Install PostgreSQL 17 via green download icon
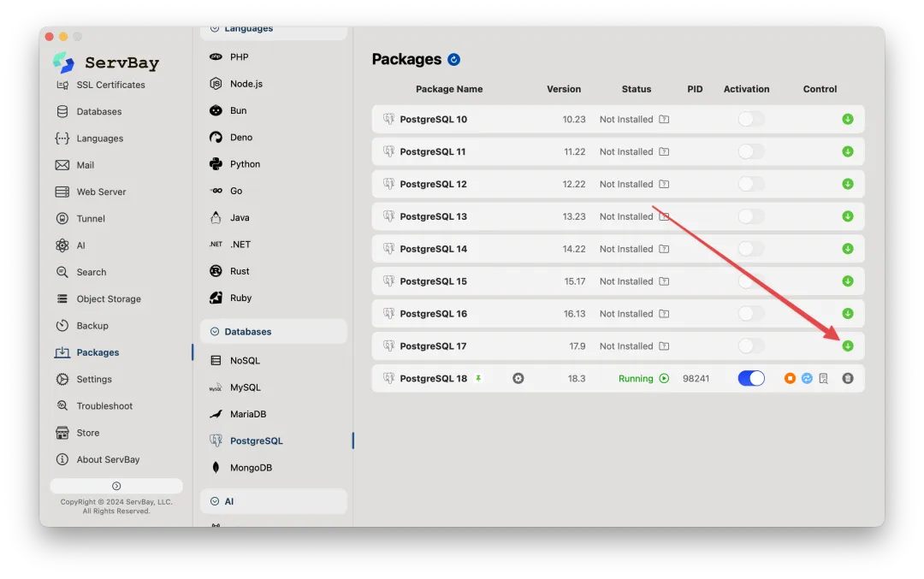 pyautogui.click(x=847, y=346)
